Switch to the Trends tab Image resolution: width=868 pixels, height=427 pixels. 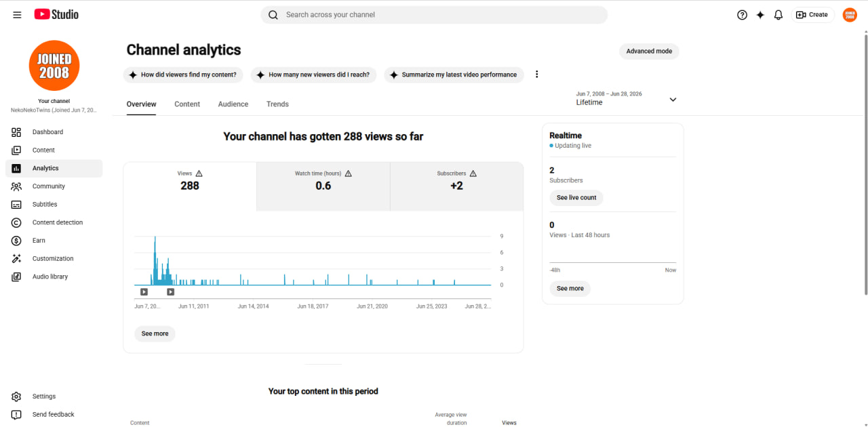point(277,104)
